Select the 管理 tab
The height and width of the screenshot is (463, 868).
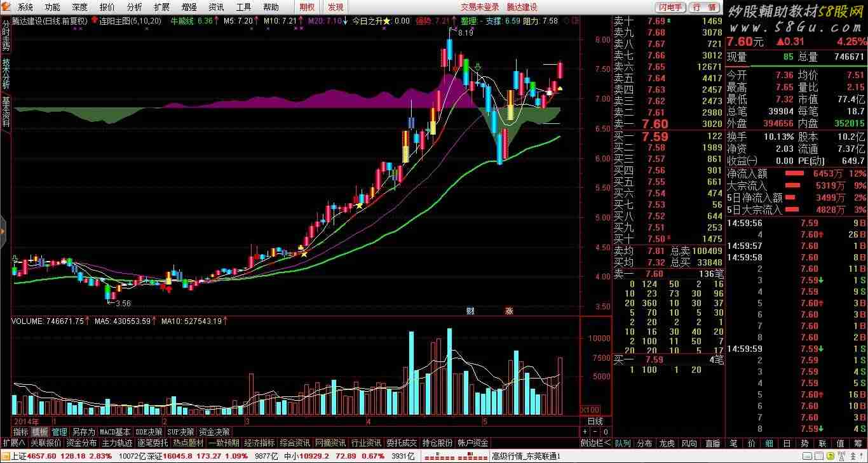[x=60, y=431]
